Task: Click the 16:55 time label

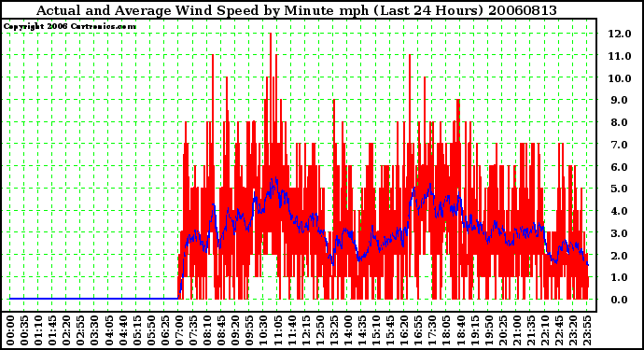Action: coord(418,330)
